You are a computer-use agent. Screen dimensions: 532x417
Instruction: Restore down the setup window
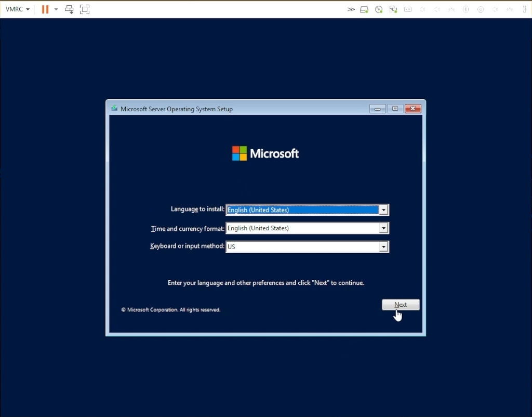point(394,108)
